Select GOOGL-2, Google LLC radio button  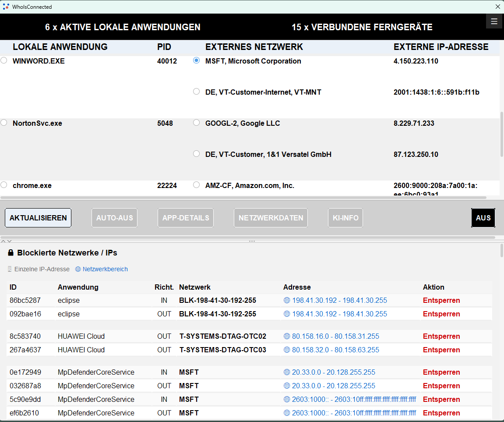click(x=197, y=123)
